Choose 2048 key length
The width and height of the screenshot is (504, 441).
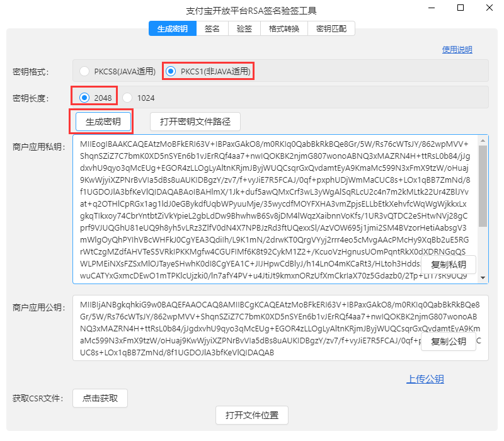(96, 98)
